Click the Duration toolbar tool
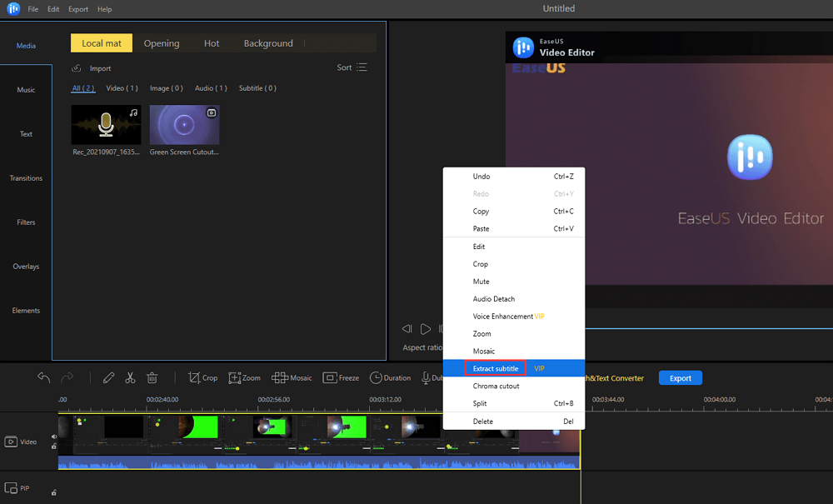The image size is (833, 504). tap(391, 377)
